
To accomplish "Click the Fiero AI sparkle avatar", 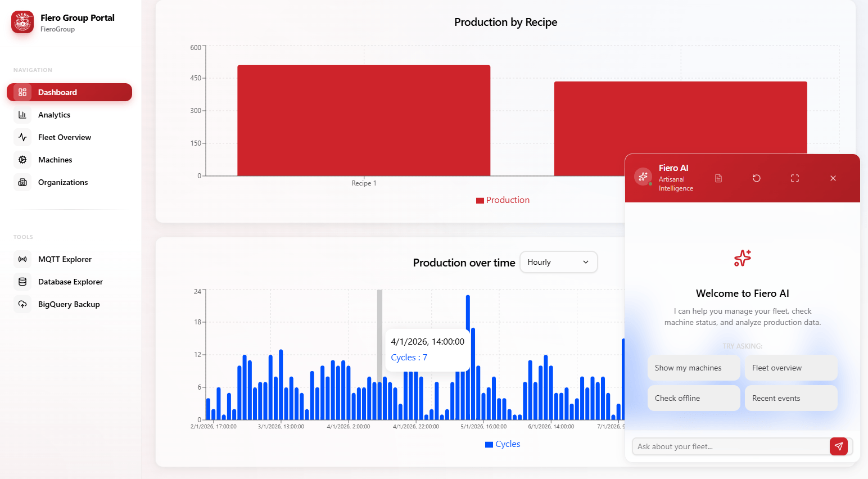I will [x=643, y=176].
